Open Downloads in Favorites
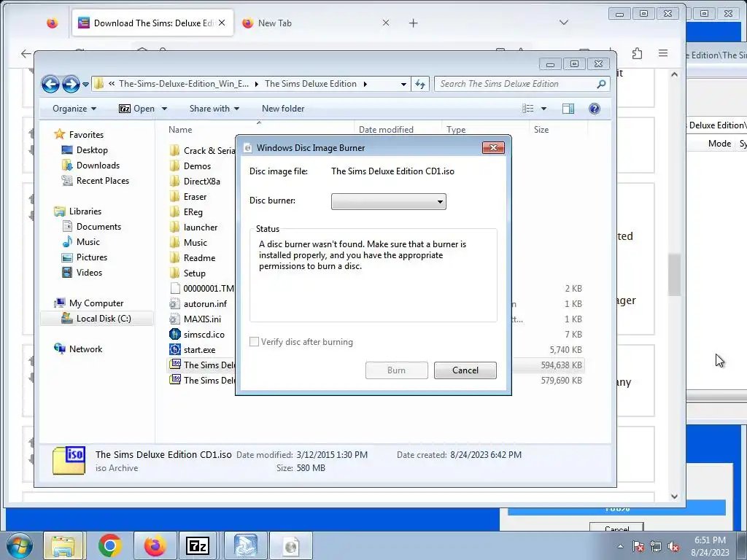Image resolution: width=747 pixels, height=560 pixels. [x=98, y=166]
